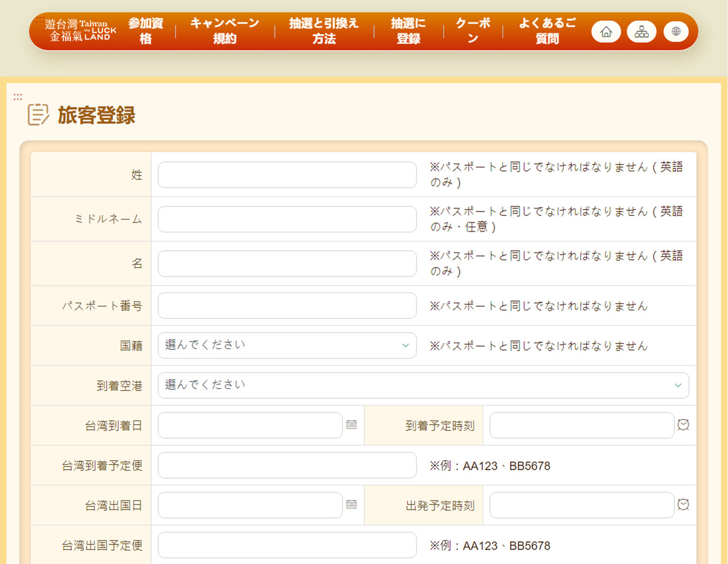Open calendar picker for 台湾到着日

click(351, 425)
